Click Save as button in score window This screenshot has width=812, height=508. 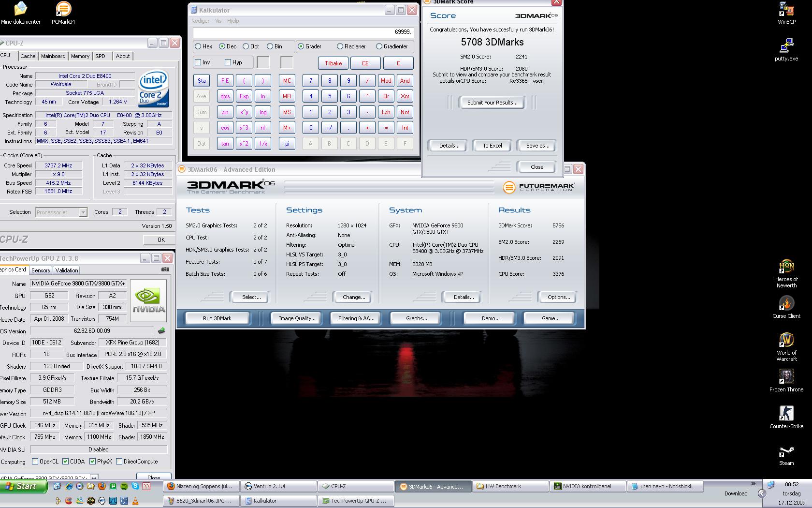[537, 146]
